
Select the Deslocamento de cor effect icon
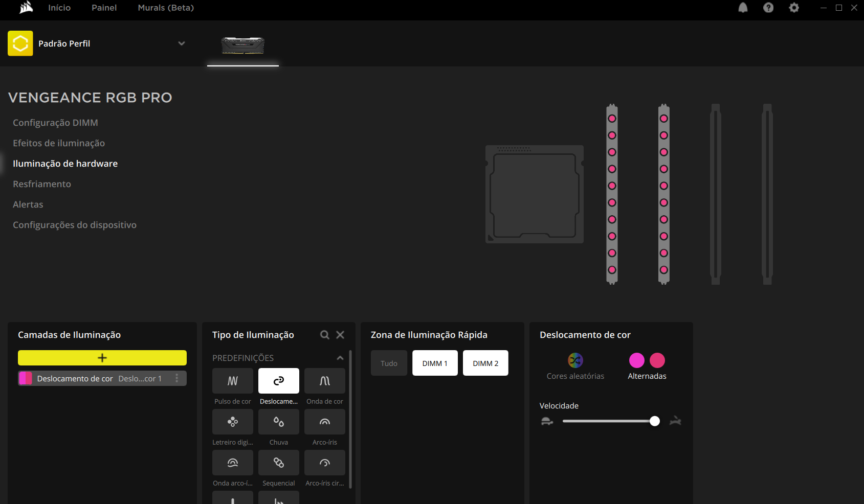279,381
